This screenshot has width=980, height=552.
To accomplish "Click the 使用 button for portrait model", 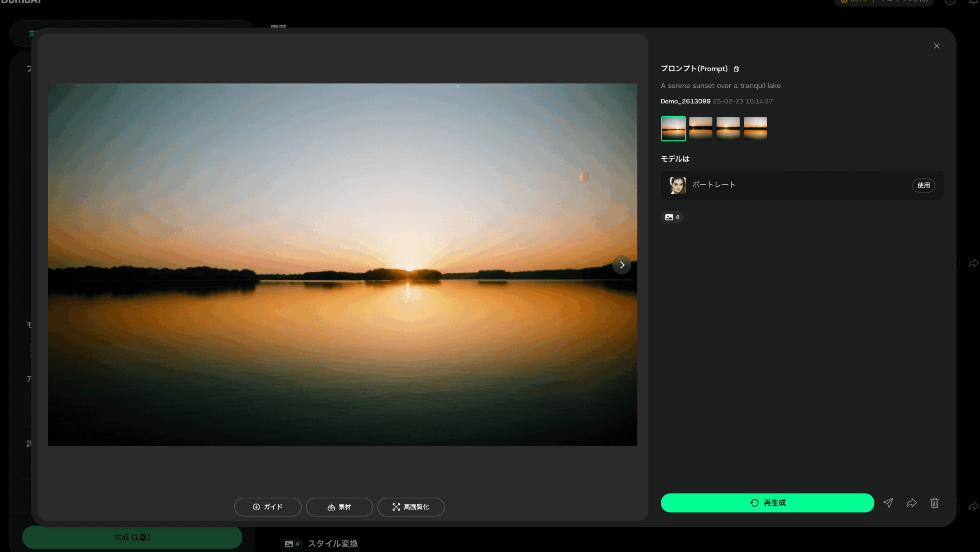I will point(923,185).
